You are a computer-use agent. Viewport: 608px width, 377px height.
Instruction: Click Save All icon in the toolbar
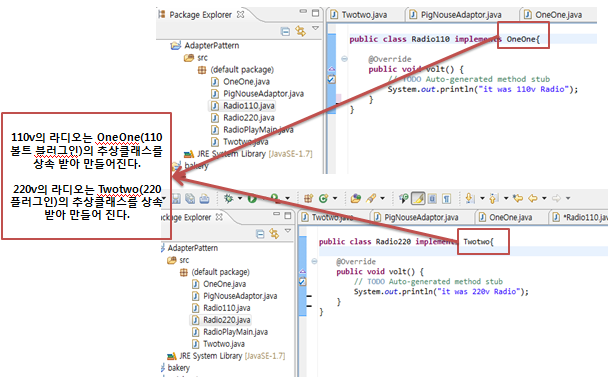pyautogui.click(x=190, y=199)
